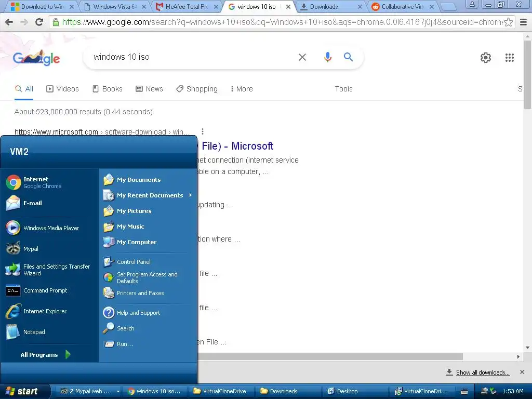Open the Google apps grid

509,58
